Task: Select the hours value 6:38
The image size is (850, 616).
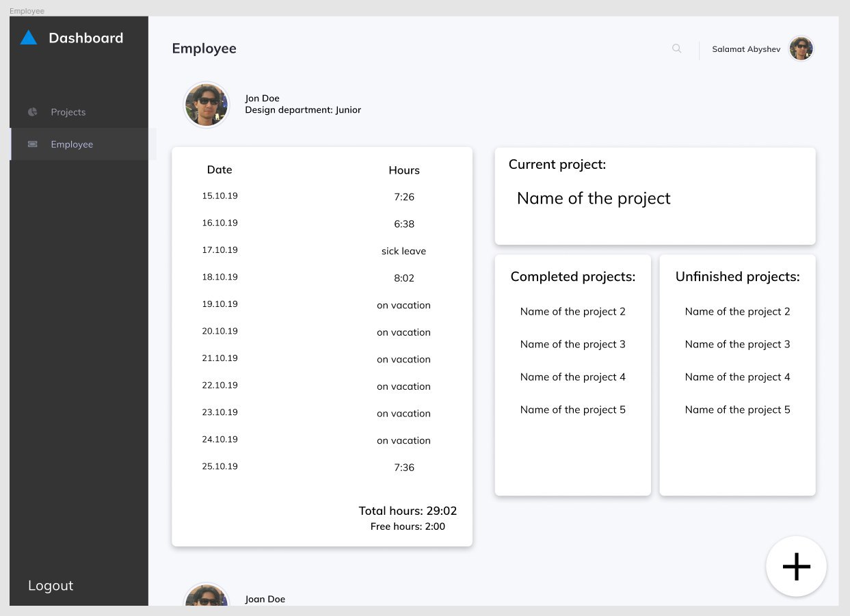Action: tap(404, 224)
